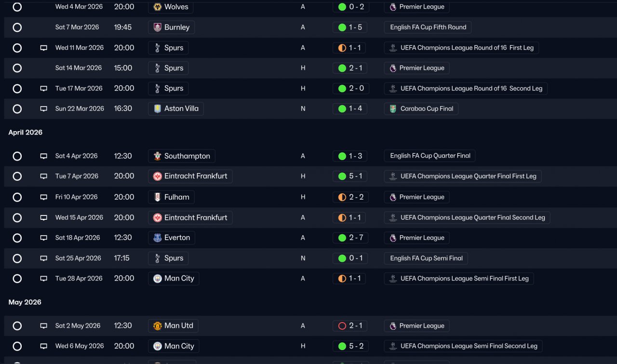
Task: Click the TV icon for Man Utd match
Action: click(44, 326)
